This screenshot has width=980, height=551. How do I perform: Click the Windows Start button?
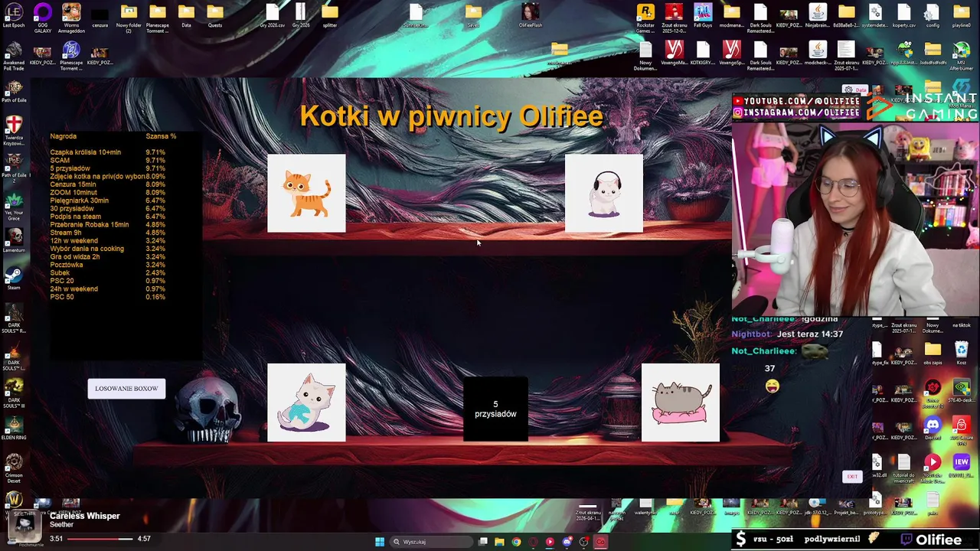pyautogui.click(x=380, y=542)
